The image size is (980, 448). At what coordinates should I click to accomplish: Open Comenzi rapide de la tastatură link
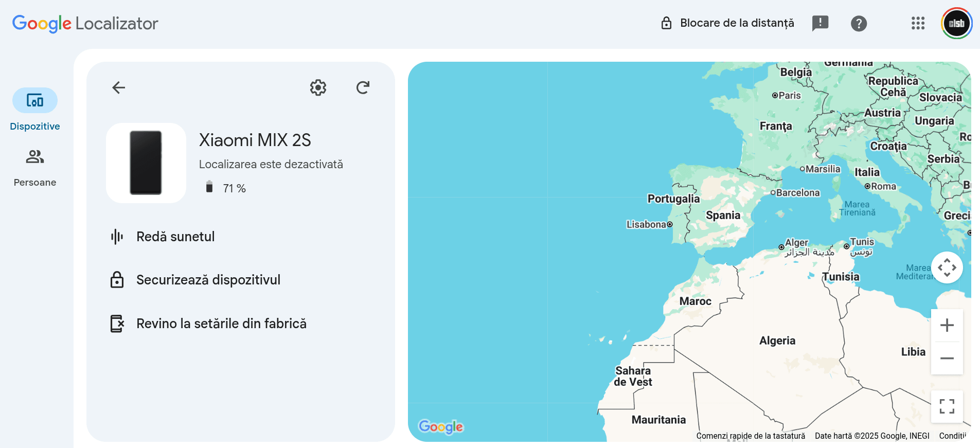tap(751, 436)
